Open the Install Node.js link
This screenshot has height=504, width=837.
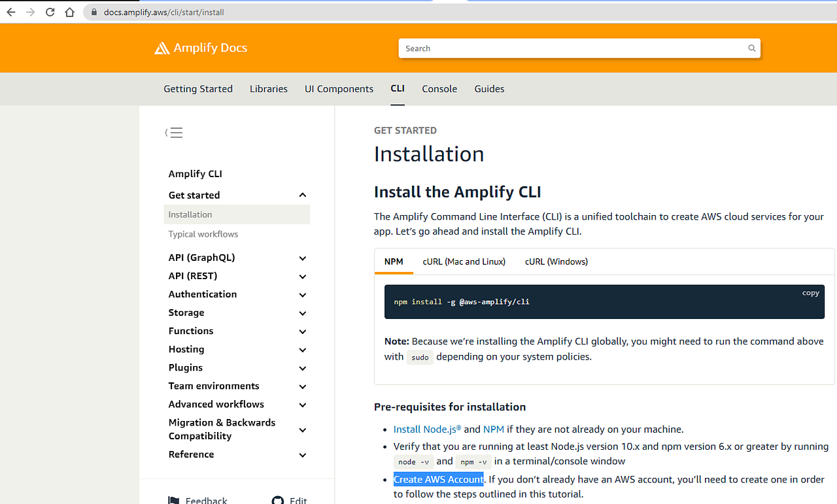tap(425, 429)
